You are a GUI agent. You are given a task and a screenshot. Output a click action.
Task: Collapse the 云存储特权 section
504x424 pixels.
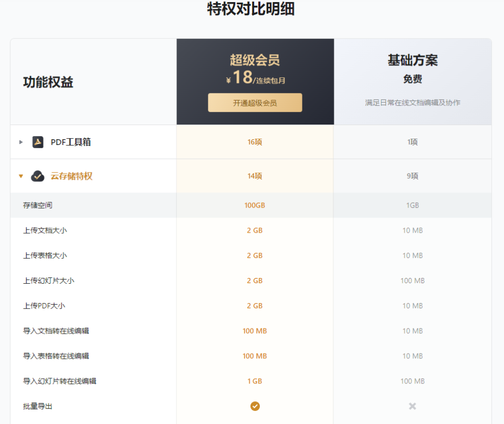click(20, 175)
